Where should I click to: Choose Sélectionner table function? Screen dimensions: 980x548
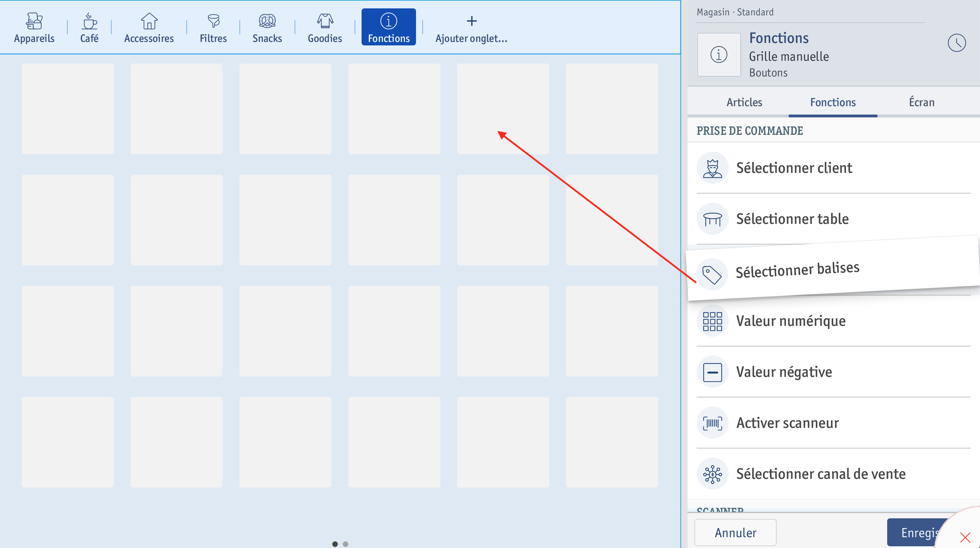point(833,219)
